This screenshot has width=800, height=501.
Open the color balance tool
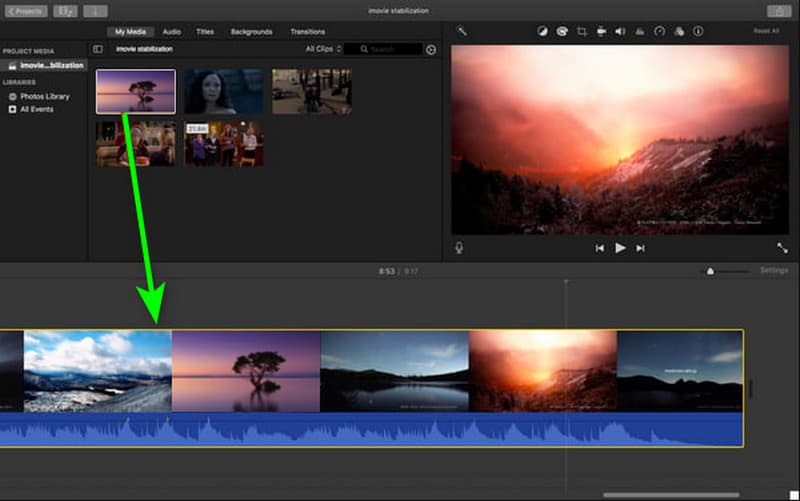click(x=542, y=32)
